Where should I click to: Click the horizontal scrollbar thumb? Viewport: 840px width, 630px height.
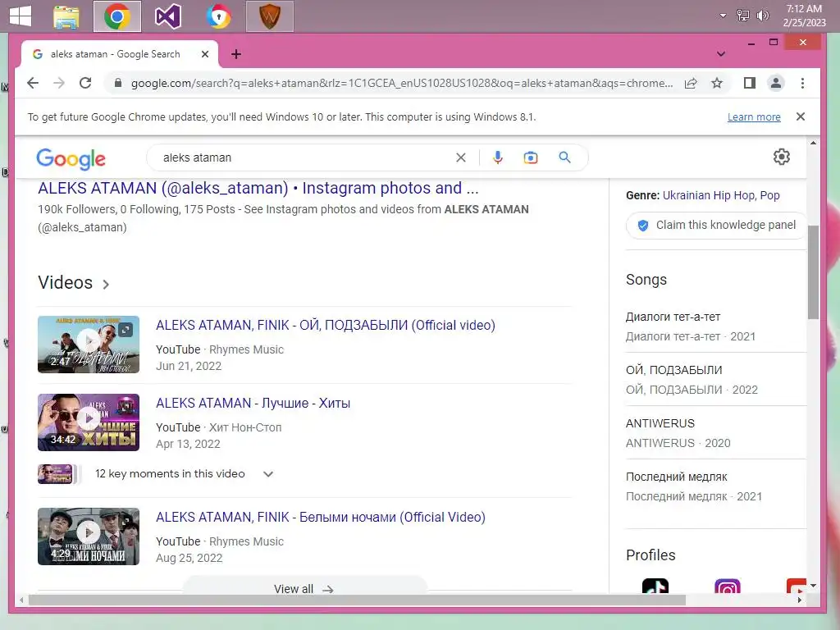357,600
